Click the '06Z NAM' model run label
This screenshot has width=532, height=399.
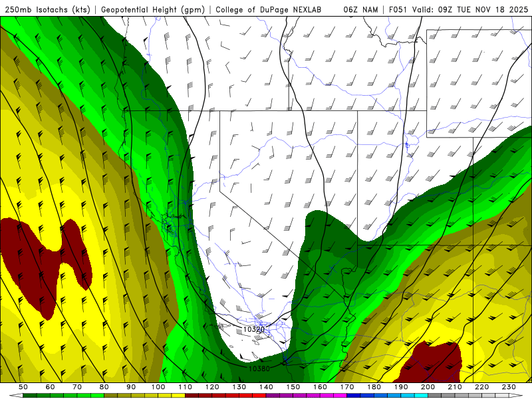(360, 10)
